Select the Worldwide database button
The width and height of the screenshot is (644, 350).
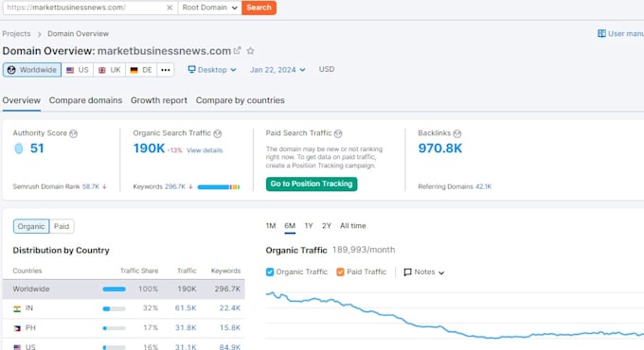tap(32, 70)
